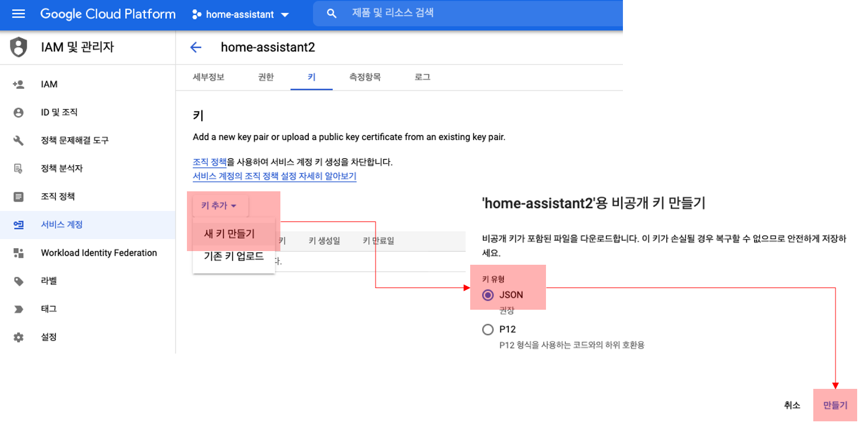
Task: Click 취소 to cancel key creation
Action: coord(792,405)
